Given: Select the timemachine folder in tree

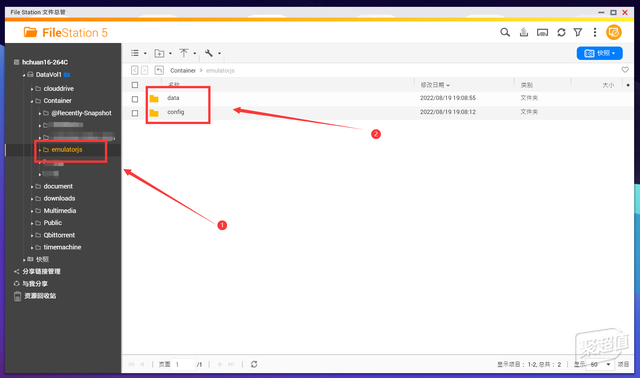Looking at the screenshot, I should tap(62, 247).
